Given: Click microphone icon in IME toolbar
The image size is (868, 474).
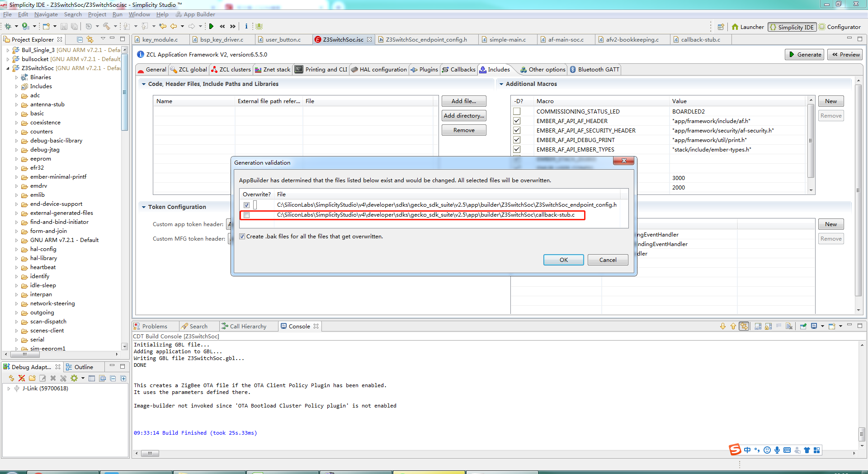Looking at the screenshot, I should point(777,450).
